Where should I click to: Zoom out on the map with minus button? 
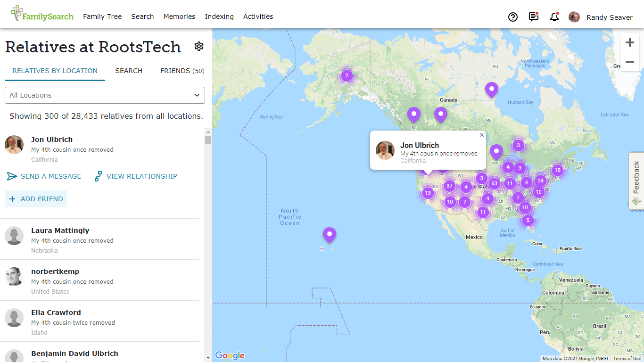(630, 61)
